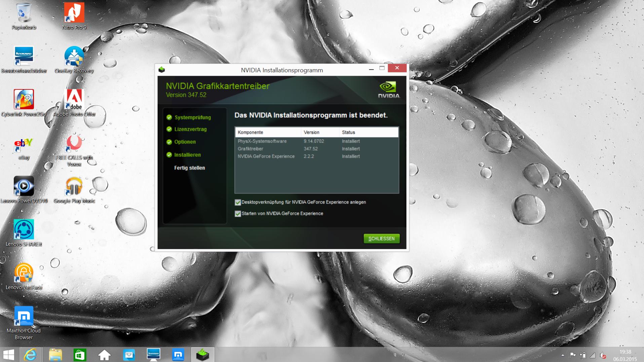Select the Grafiktreiber row
The width and height of the screenshot is (644, 362).
pos(316,149)
